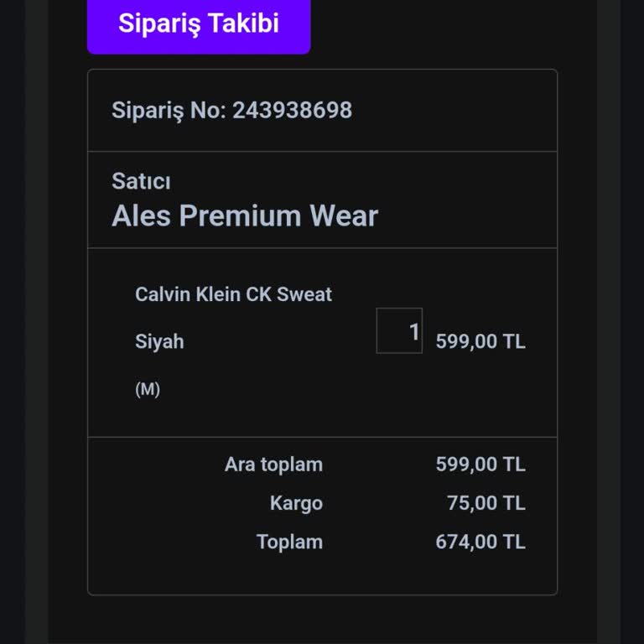644x644 pixels.
Task: Click the shipping cost 75,00 TL
Action: point(486,503)
